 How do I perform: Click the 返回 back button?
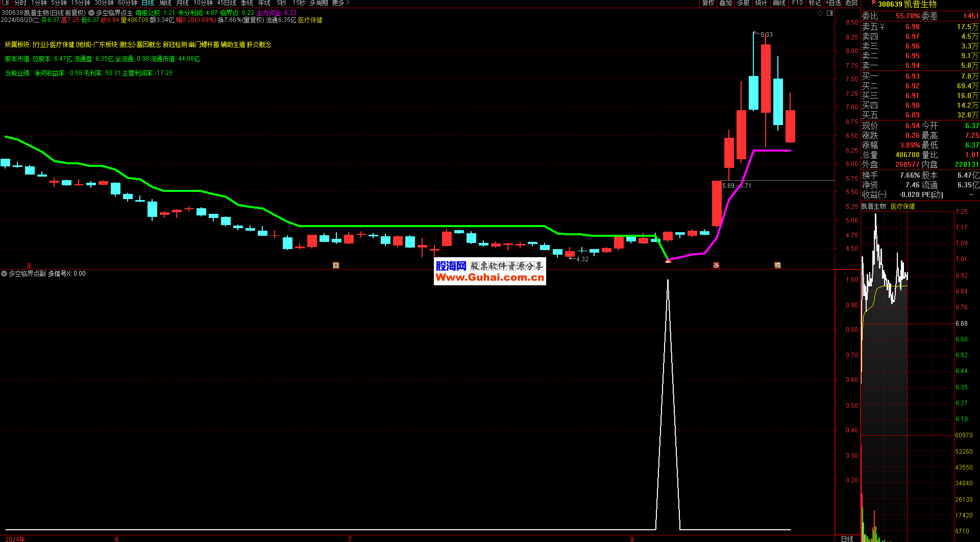pyautogui.click(x=851, y=3)
